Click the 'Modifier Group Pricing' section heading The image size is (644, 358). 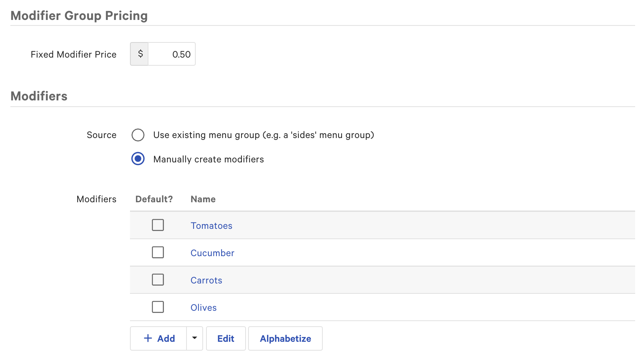click(x=79, y=16)
